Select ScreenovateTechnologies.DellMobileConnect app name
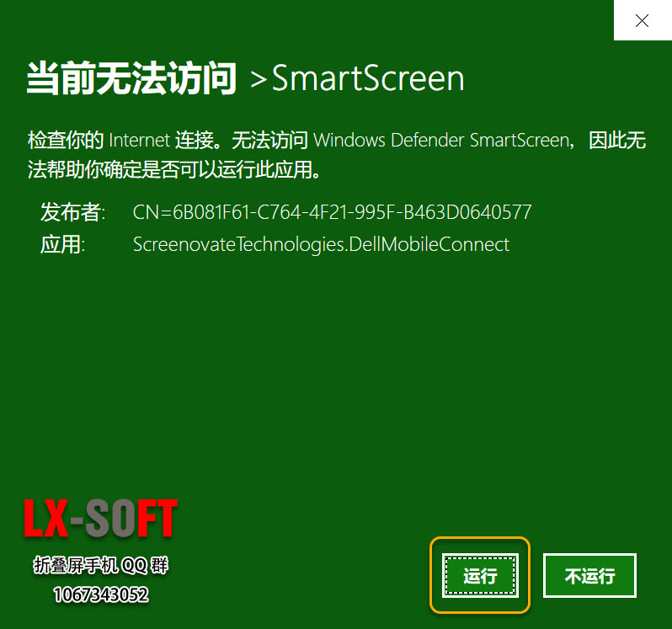672x629 pixels. [x=321, y=245]
